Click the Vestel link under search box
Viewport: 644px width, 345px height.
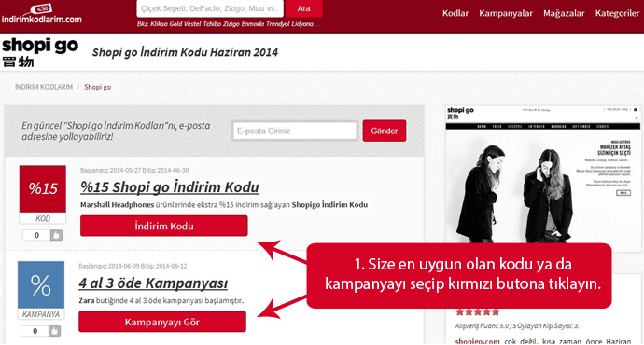[x=192, y=24]
